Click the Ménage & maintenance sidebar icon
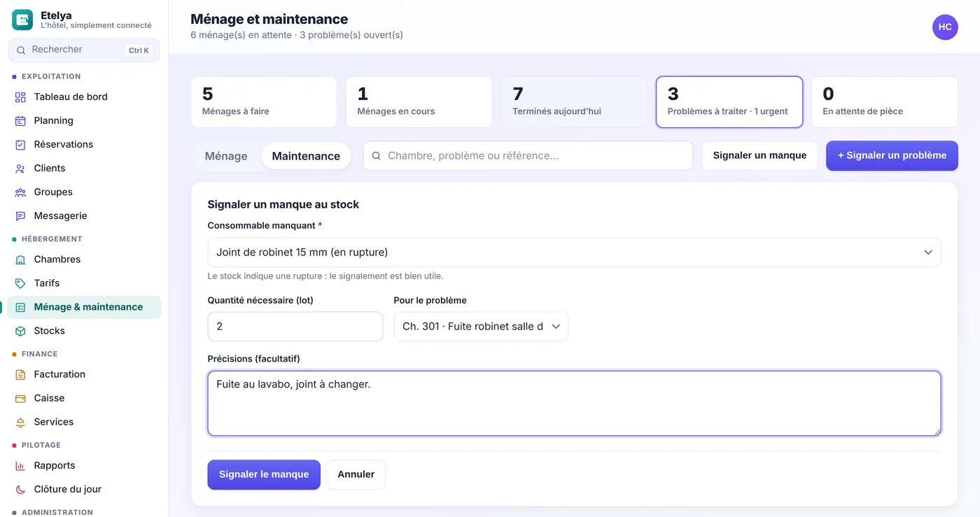 20,307
